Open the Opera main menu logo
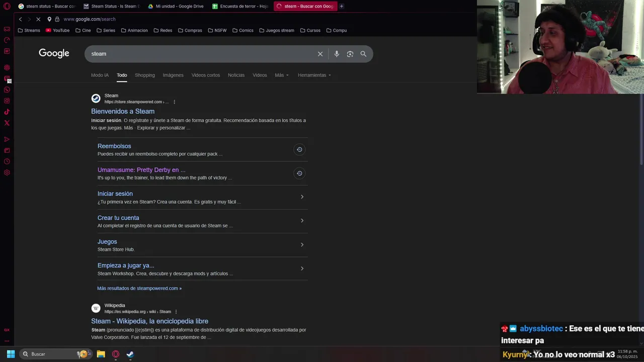 point(7,6)
